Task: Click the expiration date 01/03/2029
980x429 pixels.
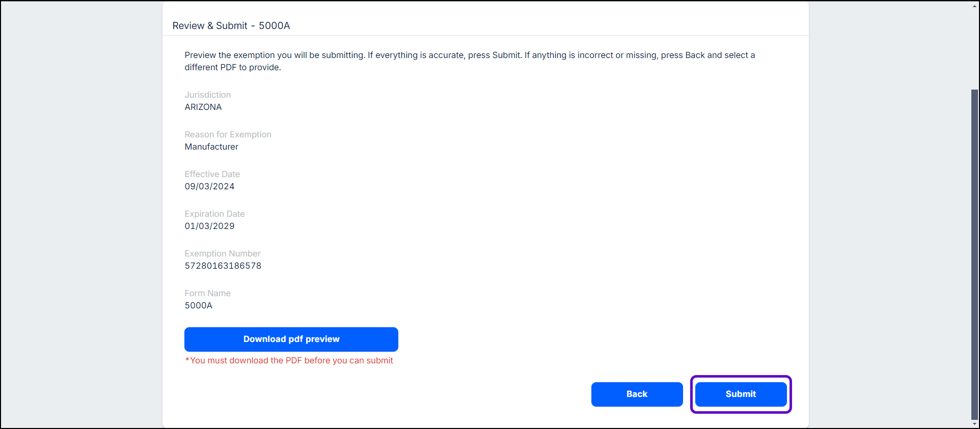Action: (209, 226)
